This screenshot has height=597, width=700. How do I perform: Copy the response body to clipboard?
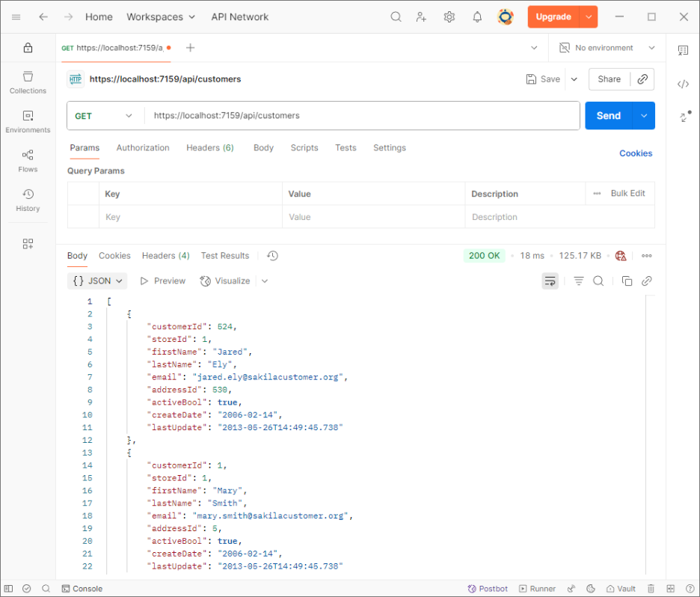627,281
